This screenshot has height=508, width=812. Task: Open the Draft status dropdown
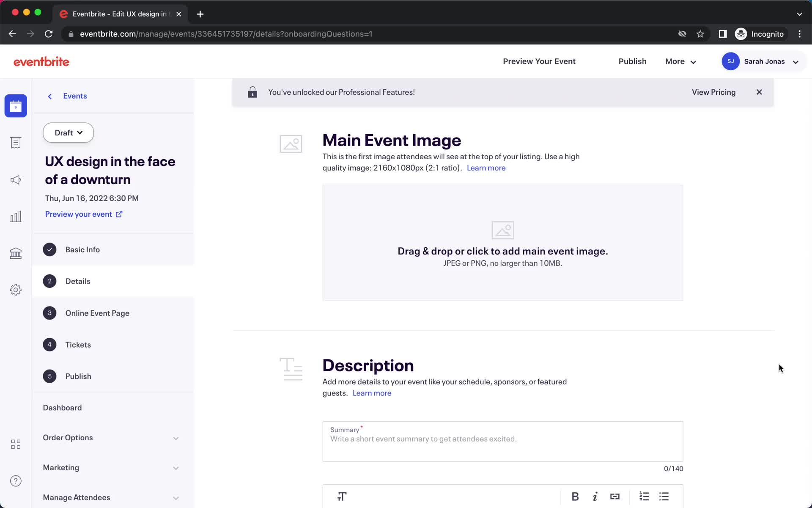[69, 132]
